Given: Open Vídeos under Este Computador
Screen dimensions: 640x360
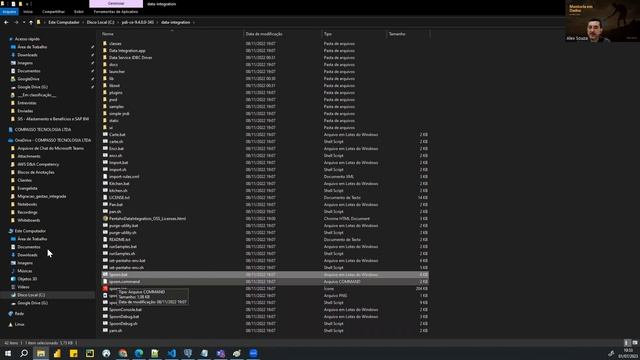Looking at the screenshot, I should (x=23, y=287).
